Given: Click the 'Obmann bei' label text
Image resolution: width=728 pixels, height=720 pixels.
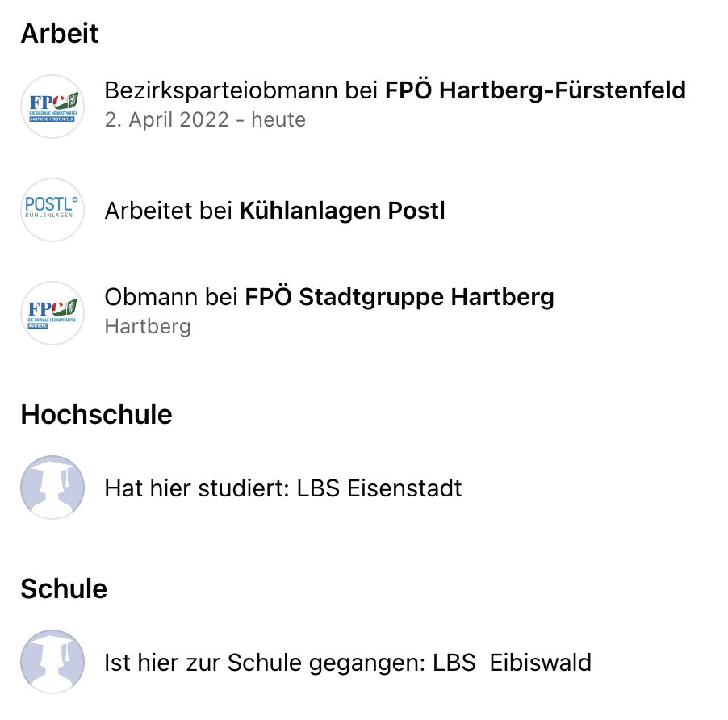Looking at the screenshot, I should coord(171,297).
